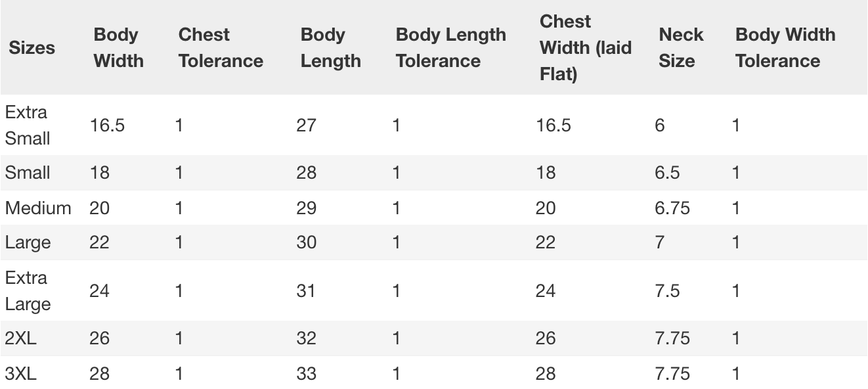
Task: Click the Body Length Tolerance header
Action: coord(450,48)
